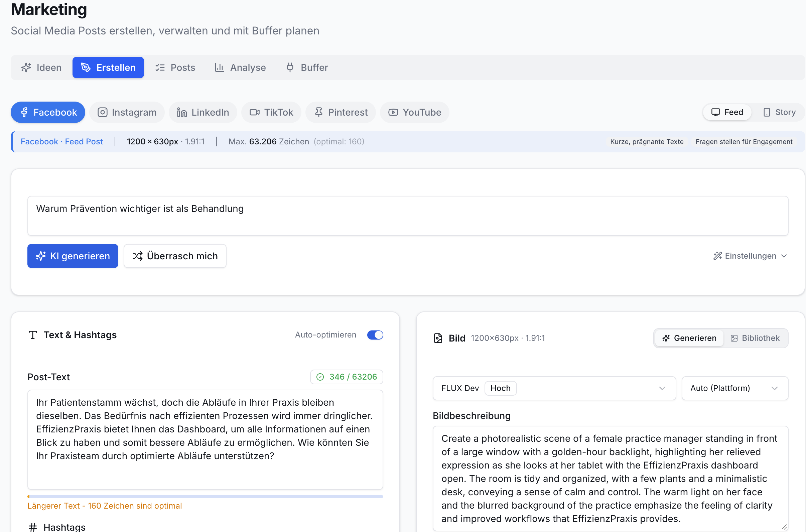Toggle the Auto-optimieren switch

click(375, 335)
